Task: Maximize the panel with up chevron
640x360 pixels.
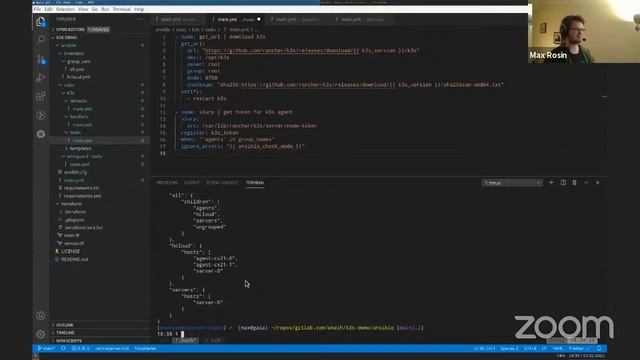Action: coord(586,182)
